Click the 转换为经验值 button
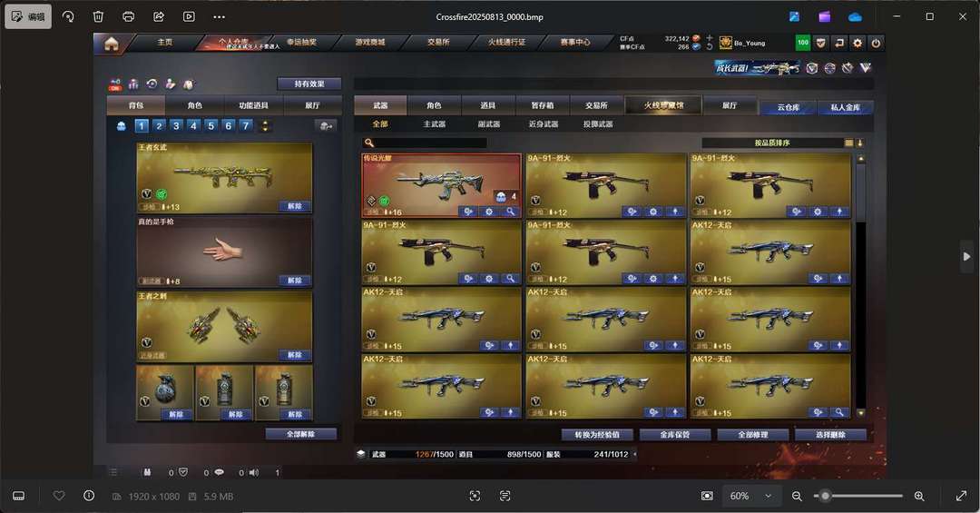This screenshot has width=980, height=513. click(x=597, y=434)
